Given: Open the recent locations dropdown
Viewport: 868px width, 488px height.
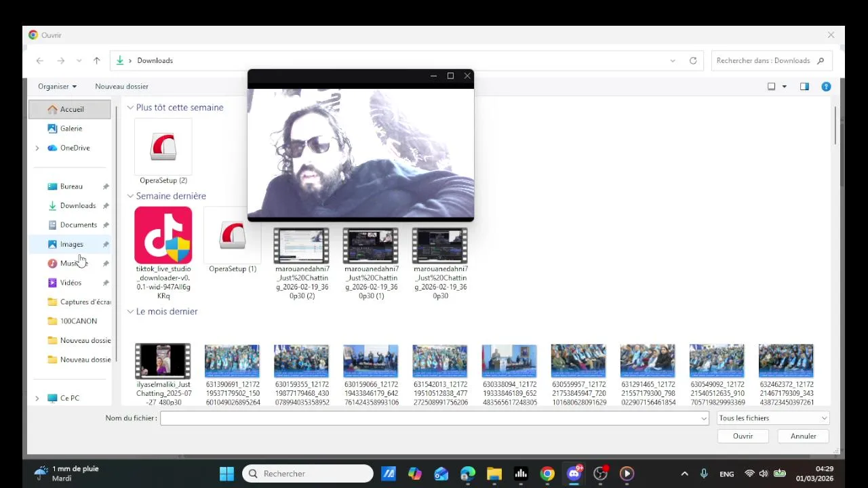Looking at the screenshot, I should [x=79, y=60].
